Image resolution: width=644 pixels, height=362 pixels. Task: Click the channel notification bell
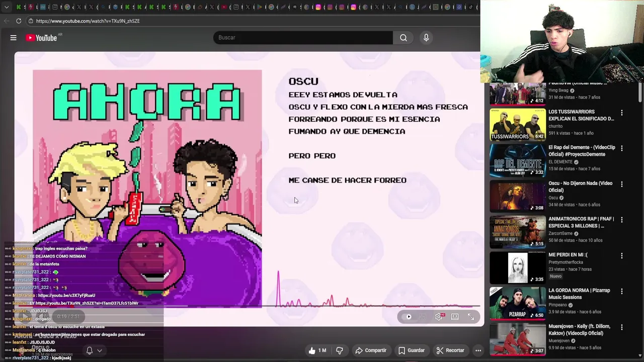tap(89, 350)
